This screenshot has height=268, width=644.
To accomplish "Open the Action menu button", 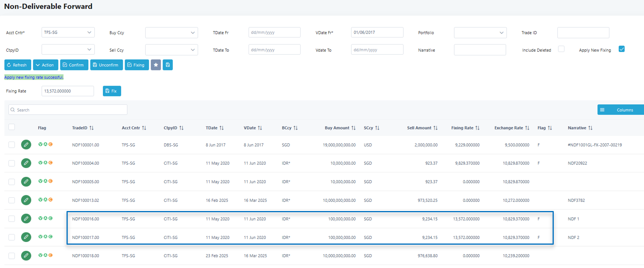I will (46, 65).
